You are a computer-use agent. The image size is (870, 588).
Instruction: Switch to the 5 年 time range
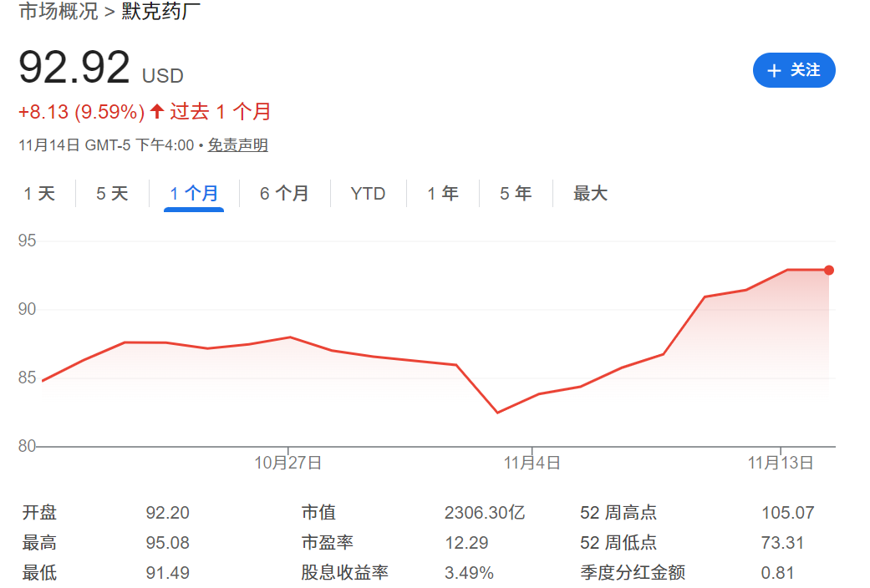click(516, 193)
